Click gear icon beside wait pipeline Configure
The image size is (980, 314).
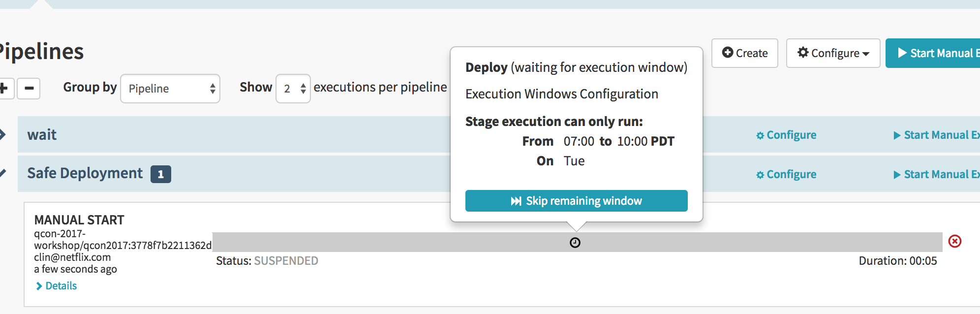[760, 135]
